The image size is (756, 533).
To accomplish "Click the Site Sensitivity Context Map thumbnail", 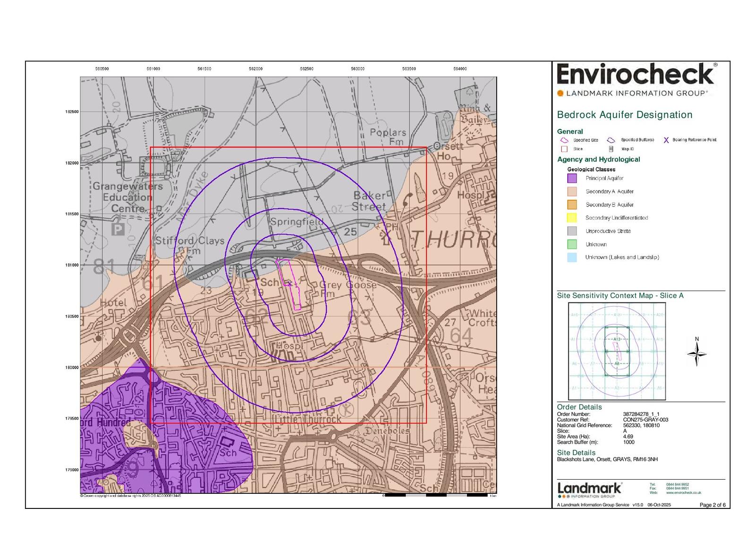I will coord(617,351).
